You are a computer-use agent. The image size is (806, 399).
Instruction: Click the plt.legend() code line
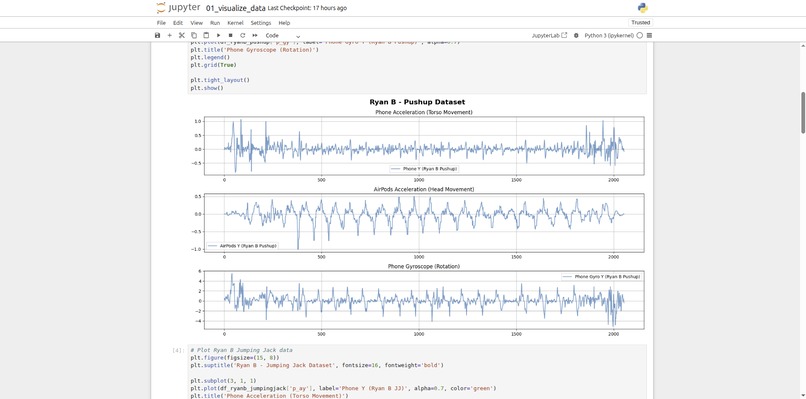click(210, 57)
